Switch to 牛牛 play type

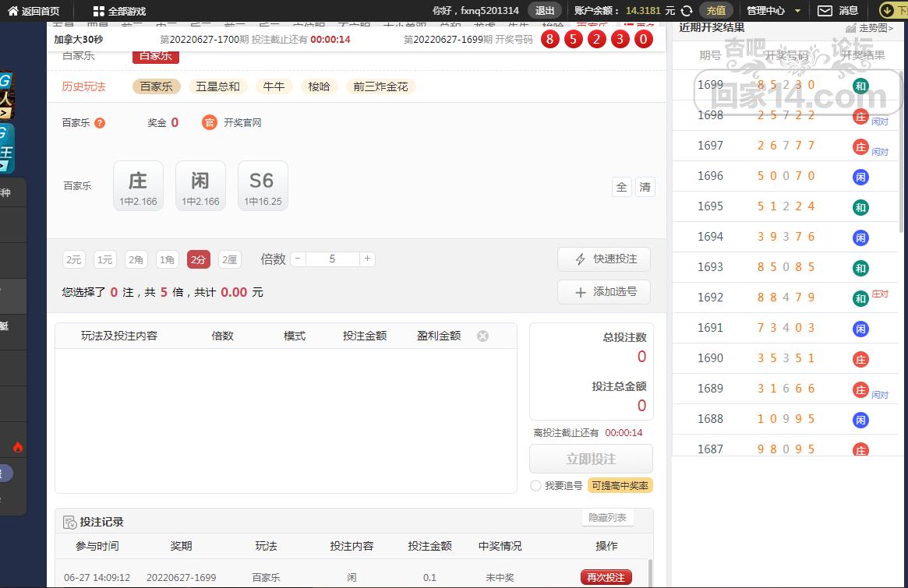(x=274, y=86)
